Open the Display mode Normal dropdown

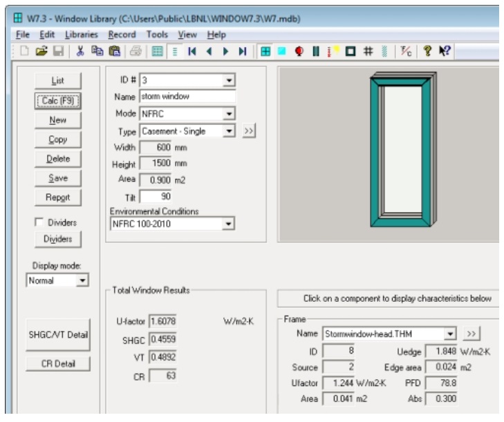click(x=82, y=280)
